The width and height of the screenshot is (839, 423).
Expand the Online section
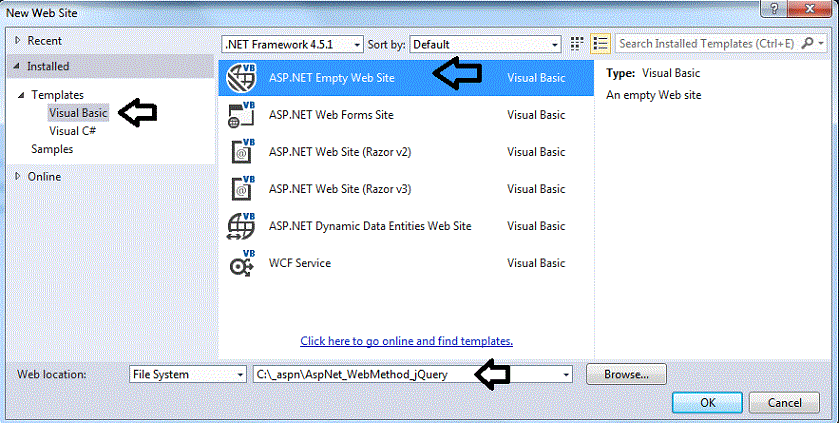(18, 176)
